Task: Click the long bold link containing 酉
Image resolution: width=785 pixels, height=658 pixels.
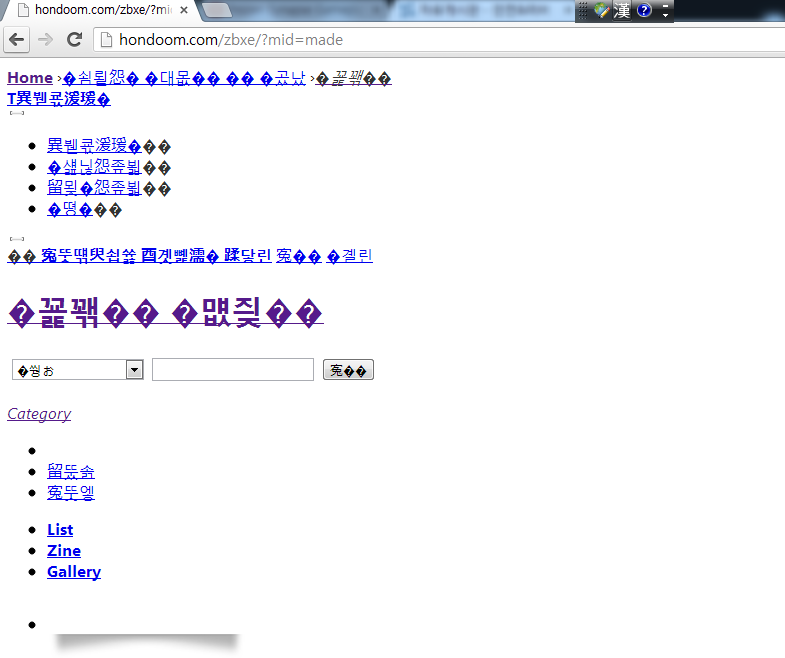Action: 113,255
